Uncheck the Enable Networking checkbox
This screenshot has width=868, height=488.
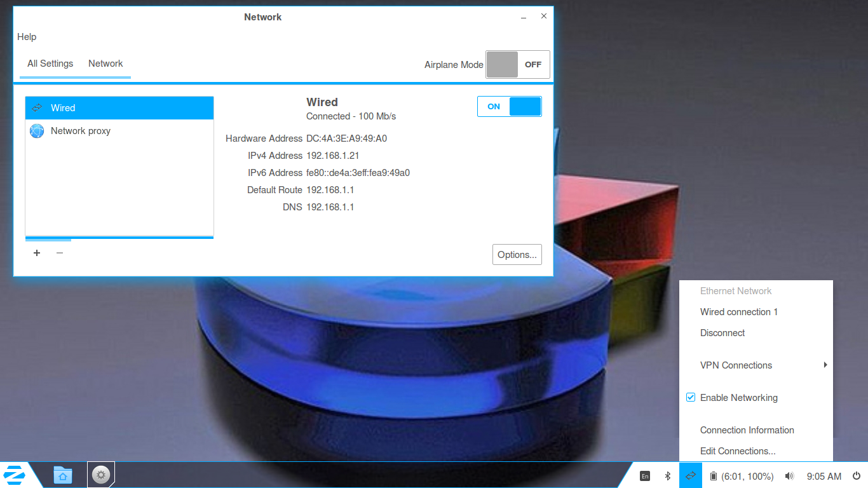click(x=691, y=398)
